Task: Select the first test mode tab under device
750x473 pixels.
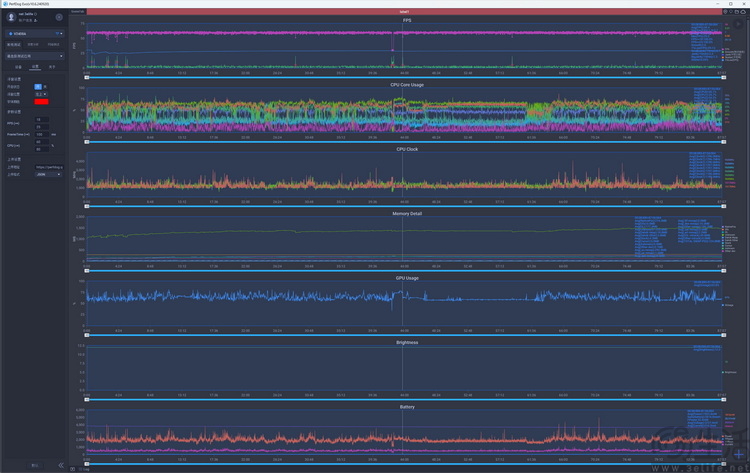Action: pyautogui.click(x=12, y=44)
